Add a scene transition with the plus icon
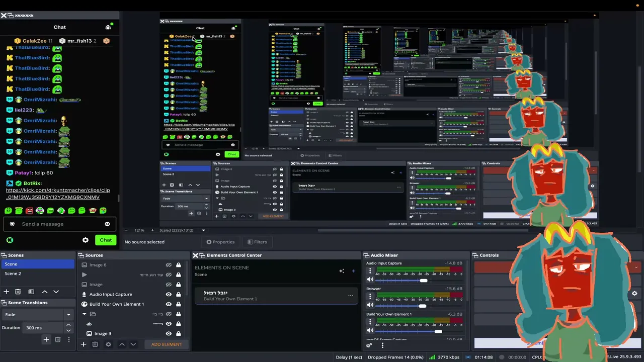Image resolution: width=644 pixels, height=362 pixels. point(46,340)
